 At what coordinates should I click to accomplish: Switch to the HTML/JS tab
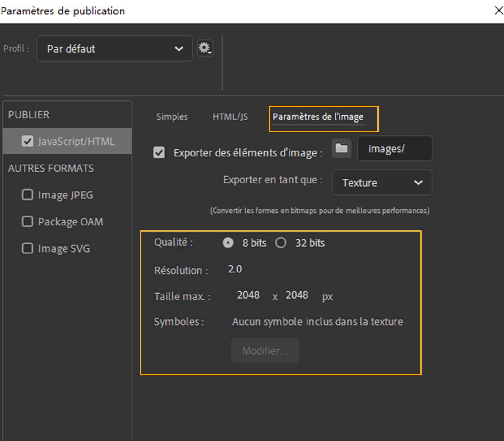coord(230,117)
